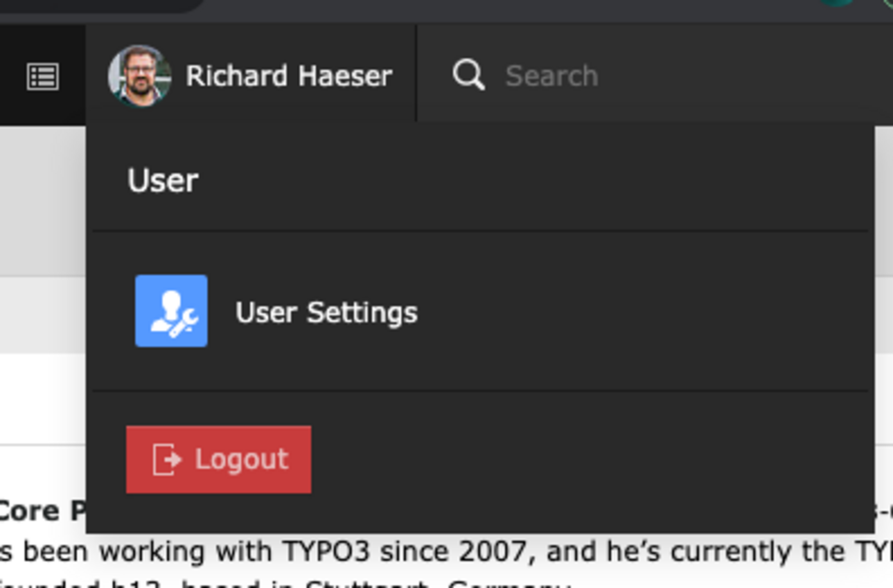
Task: Click the magnifying glass search icon
Action: coord(468,74)
